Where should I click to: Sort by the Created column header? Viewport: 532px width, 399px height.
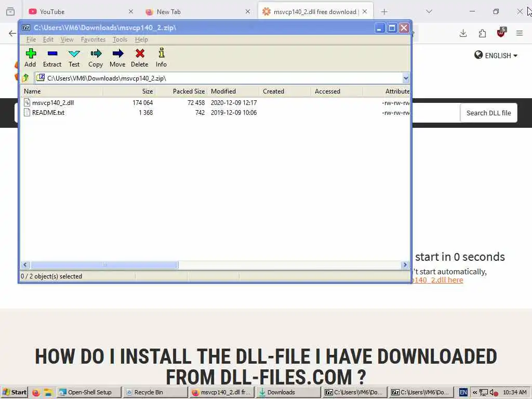pos(285,91)
